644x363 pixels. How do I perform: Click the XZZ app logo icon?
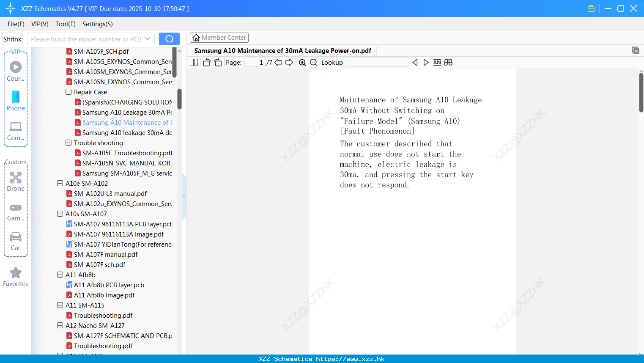pyautogui.click(x=11, y=8)
